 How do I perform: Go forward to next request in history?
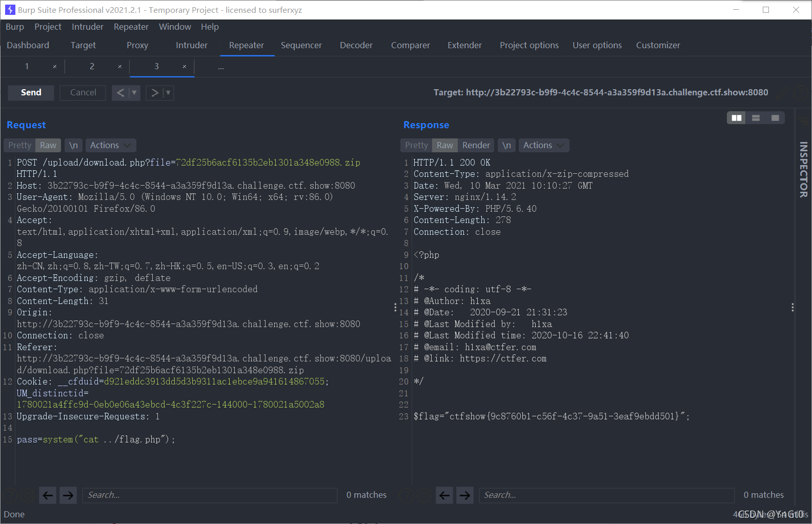click(154, 93)
